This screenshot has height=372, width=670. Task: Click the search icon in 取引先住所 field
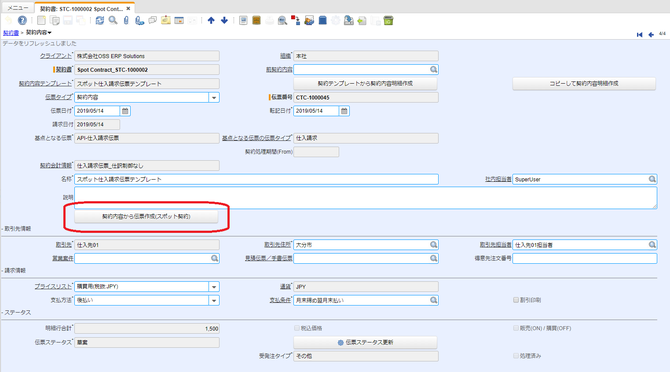[x=434, y=245]
